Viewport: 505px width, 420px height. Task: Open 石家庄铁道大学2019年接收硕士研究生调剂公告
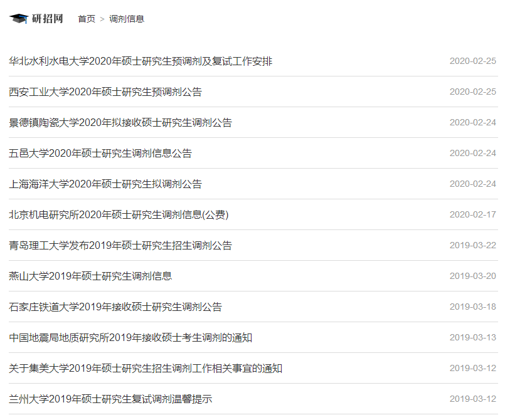(x=115, y=307)
